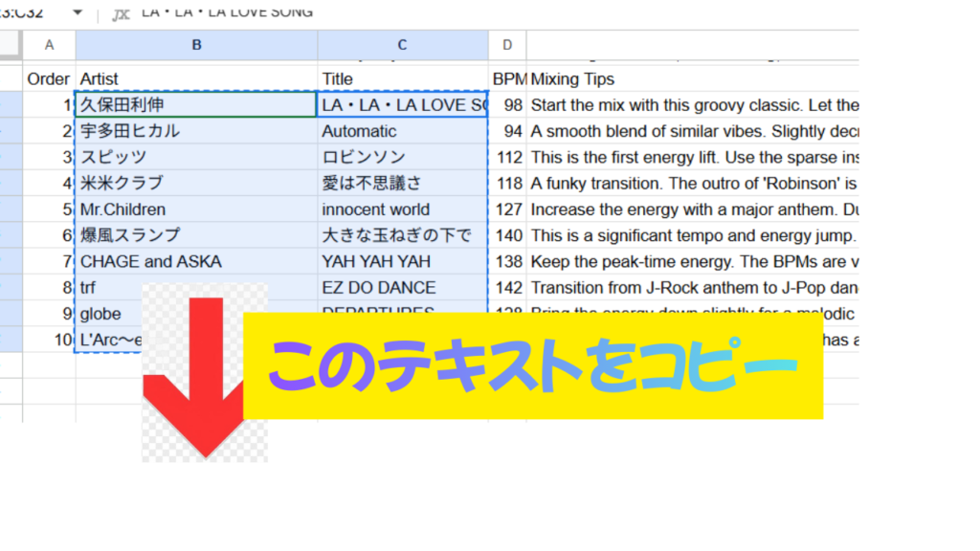Select column D header
Image resolution: width=980 pixels, height=551 pixels.
coord(507,45)
